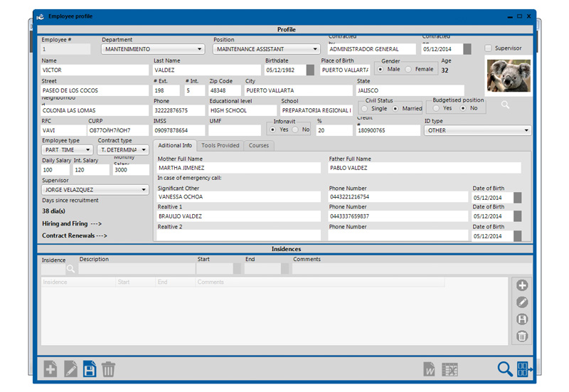The width and height of the screenshot is (569, 392).
Task: Export the profile to Word document
Action: pos(430,369)
